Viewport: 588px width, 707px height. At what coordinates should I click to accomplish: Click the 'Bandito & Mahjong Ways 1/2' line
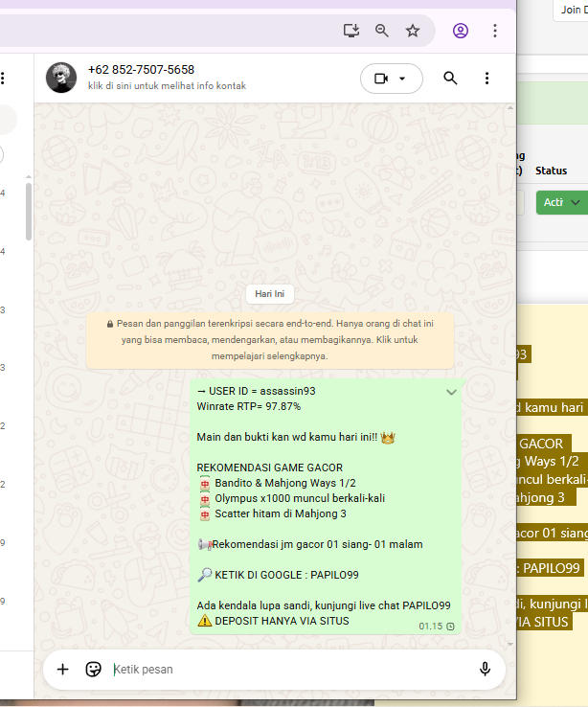click(277, 483)
